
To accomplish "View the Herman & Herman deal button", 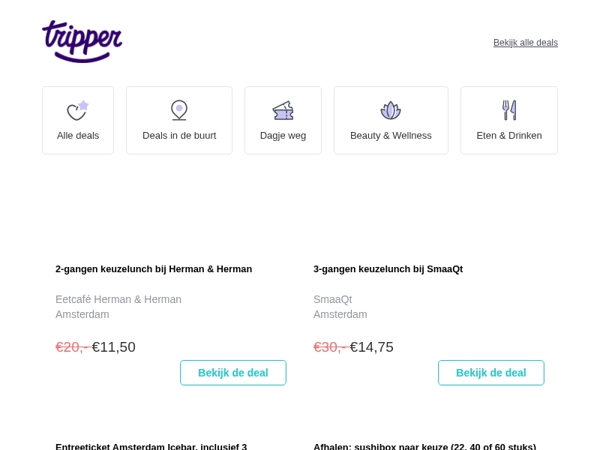I will pos(233,373).
